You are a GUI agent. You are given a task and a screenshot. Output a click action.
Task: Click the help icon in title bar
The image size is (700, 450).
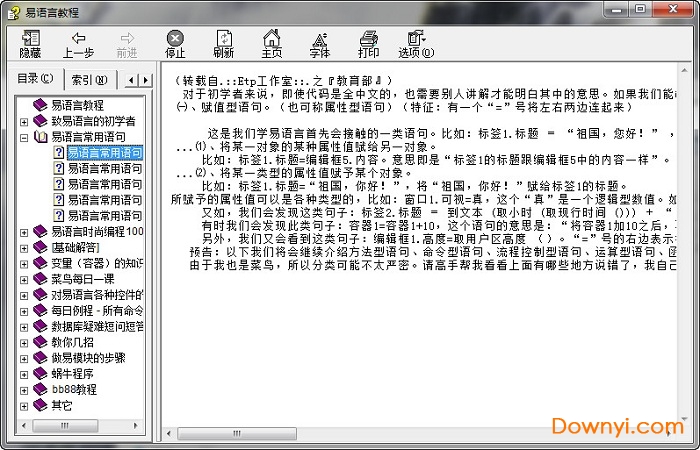point(13,12)
